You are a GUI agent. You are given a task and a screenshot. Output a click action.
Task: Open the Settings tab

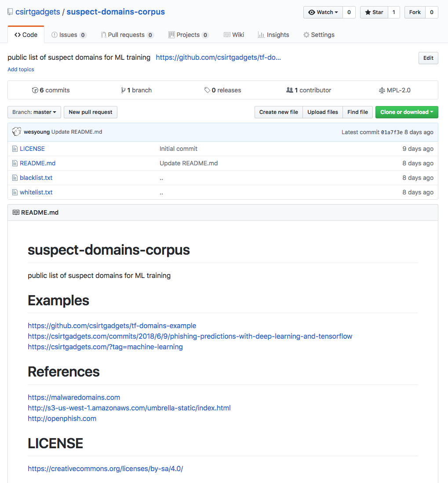pyautogui.click(x=319, y=35)
